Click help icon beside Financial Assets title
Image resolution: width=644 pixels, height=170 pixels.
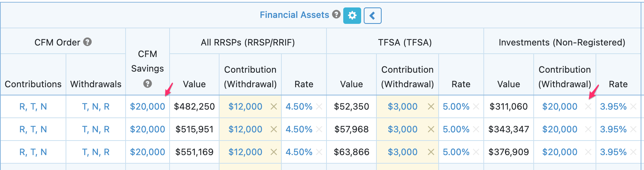[x=336, y=14]
